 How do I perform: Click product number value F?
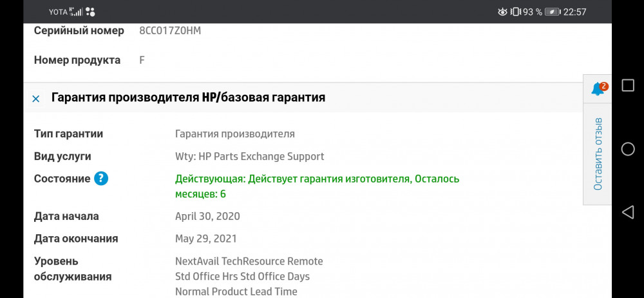142,60
